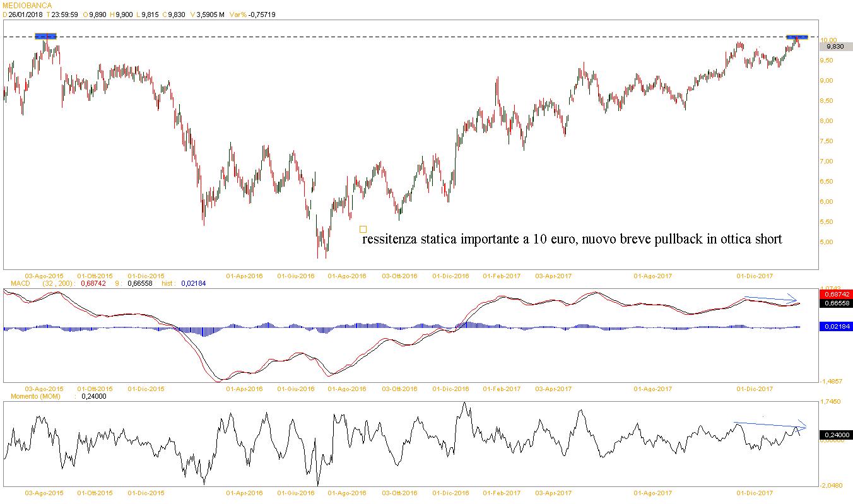Click the low price 9,815
Image resolution: width=853 pixels, height=504 pixels.
coord(150,15)
